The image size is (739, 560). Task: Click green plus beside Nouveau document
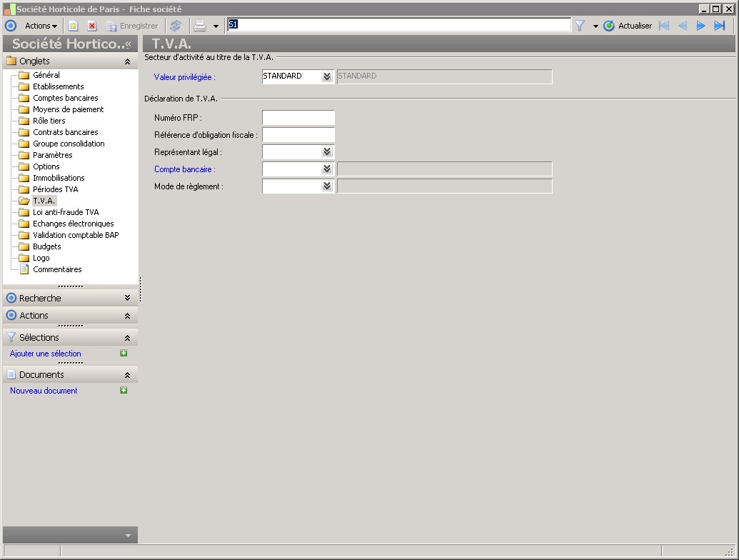[x=124, y=390]
